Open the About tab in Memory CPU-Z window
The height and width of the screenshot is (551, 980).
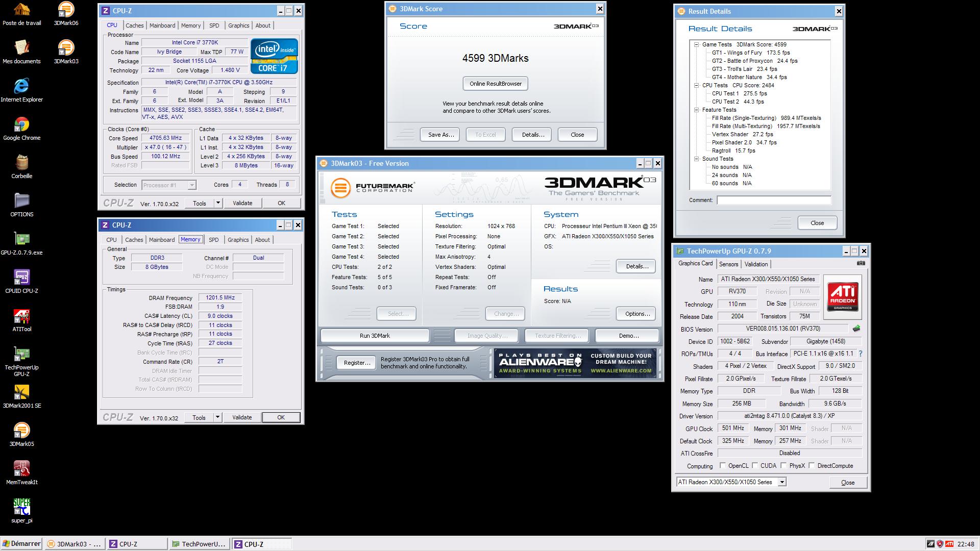[x=262, y=240]
